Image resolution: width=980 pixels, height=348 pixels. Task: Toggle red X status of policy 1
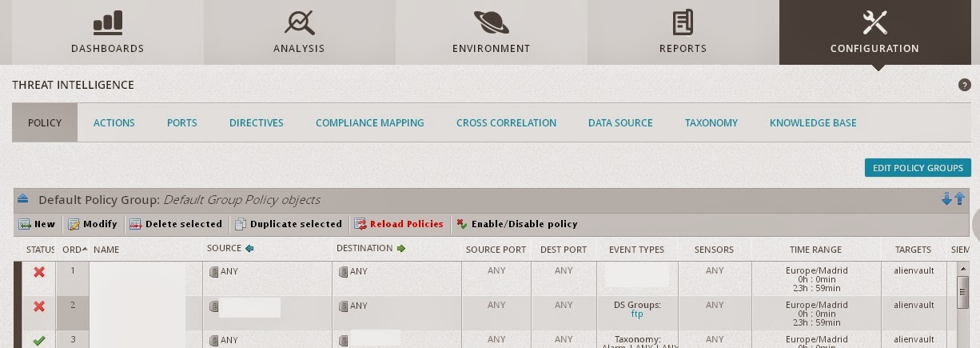point(38,272)
